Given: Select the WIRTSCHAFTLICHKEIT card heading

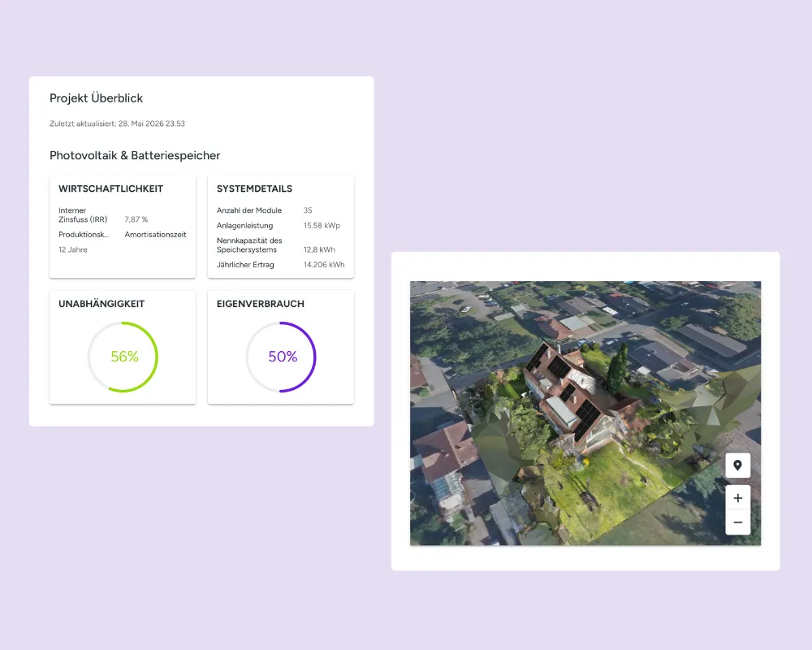Looking at the screenshot, I should tap(110, 188).
